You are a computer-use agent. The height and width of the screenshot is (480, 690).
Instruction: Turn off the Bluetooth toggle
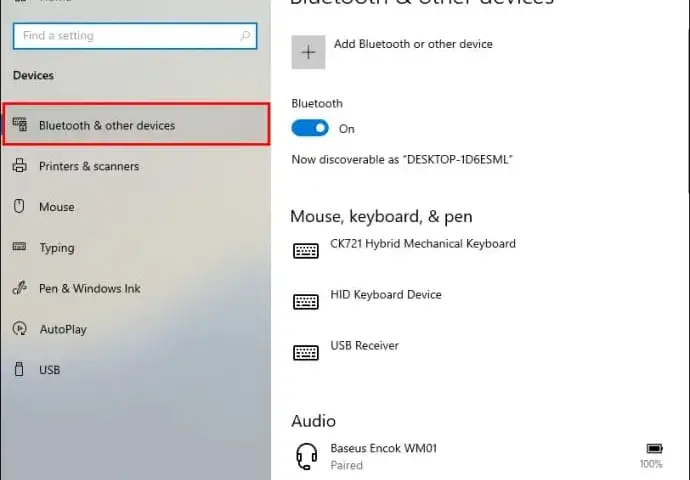click(310, 128)
